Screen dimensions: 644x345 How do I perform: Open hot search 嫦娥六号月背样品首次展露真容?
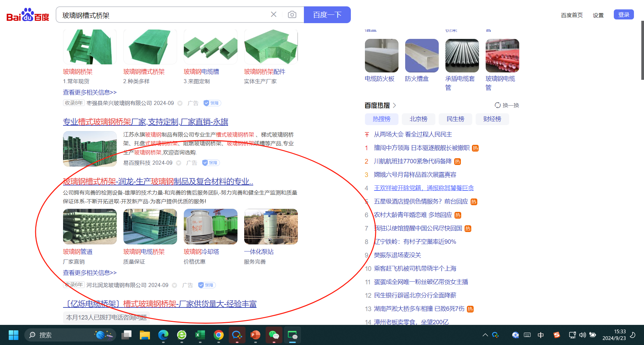tap(415, 175)
